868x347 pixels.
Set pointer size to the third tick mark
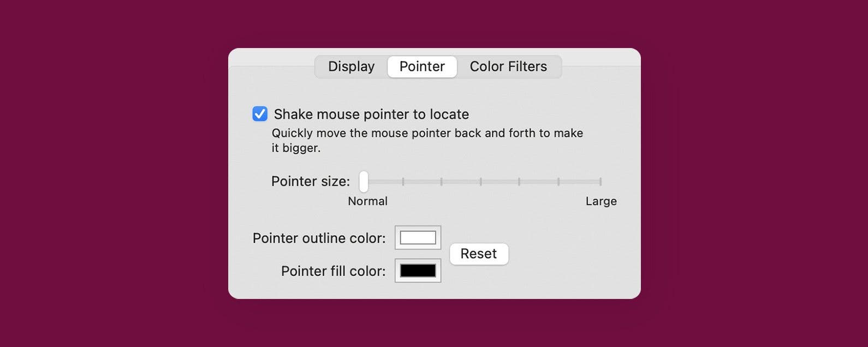(441, 182)
